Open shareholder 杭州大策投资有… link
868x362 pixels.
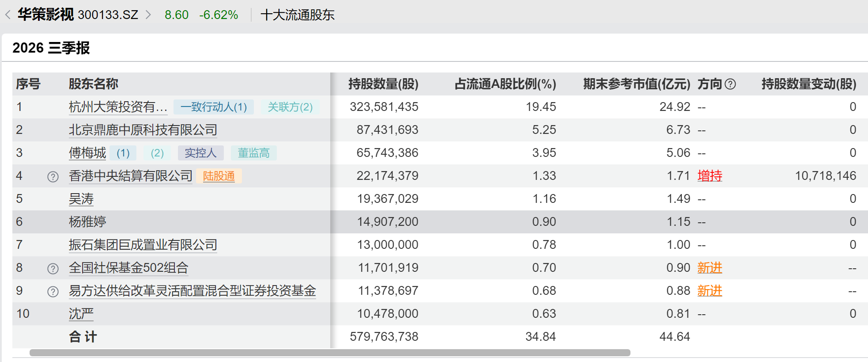[118, 107]
